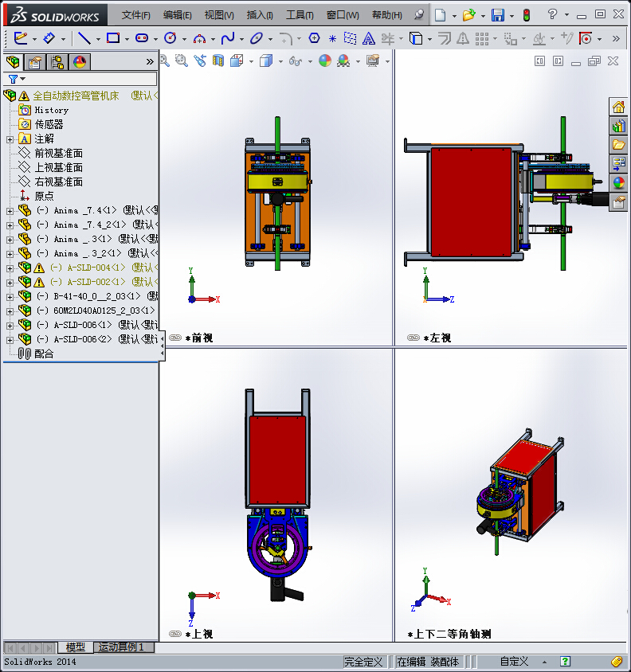Select the Line sketch tool

coord(84,38)
